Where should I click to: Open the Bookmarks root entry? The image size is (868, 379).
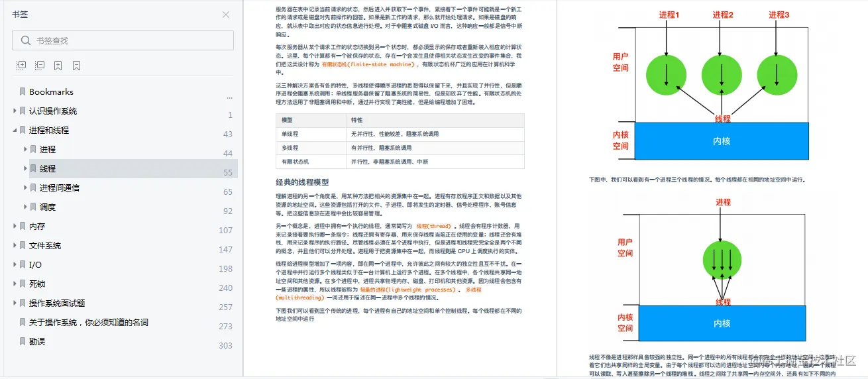tap(51, 91)
